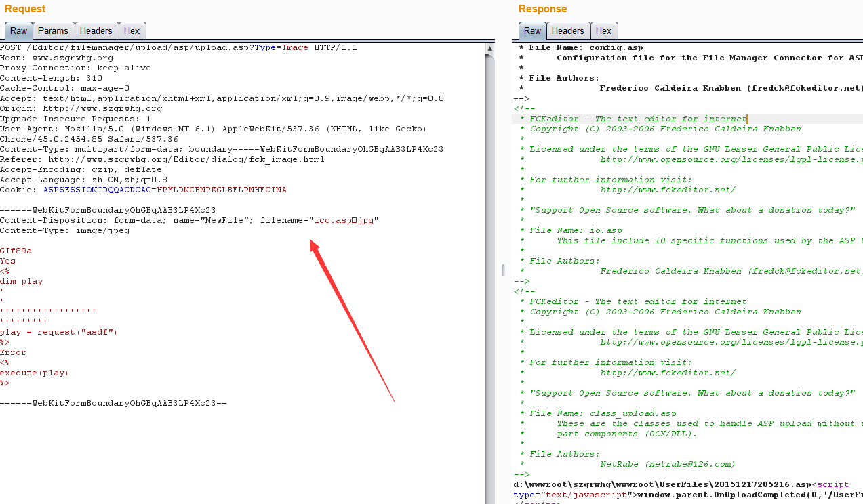Click the Upgrade-Insecure-Requests: 1 header

coord(75,119)
